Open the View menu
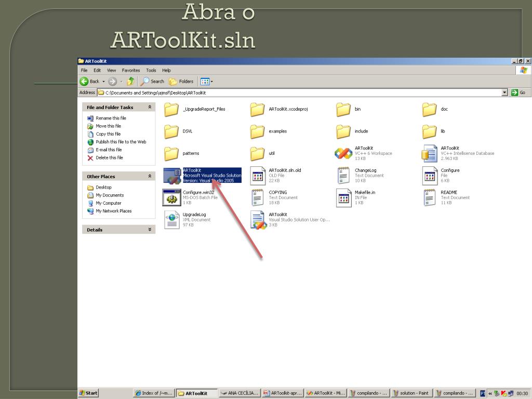The image size is (532, 399). click(111, 70)
